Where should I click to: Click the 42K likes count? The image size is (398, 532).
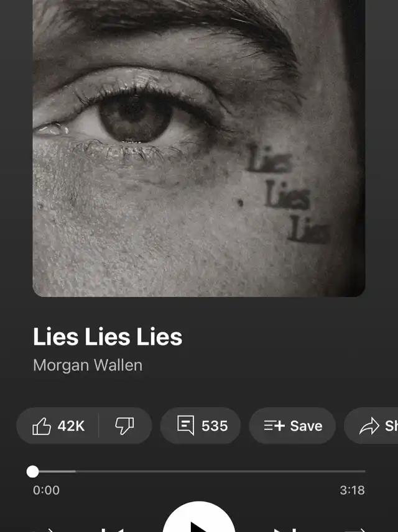pyautogui.click(x=71, y=426)
